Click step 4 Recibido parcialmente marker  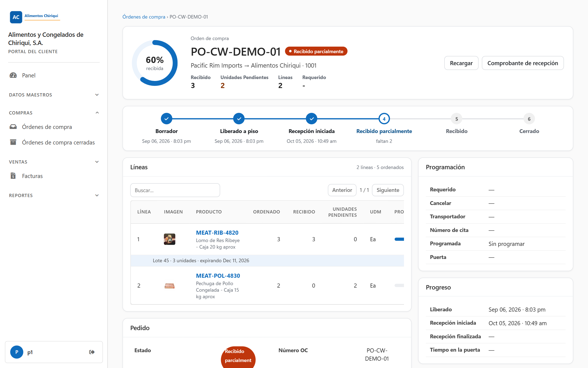(x=384, y=119)
